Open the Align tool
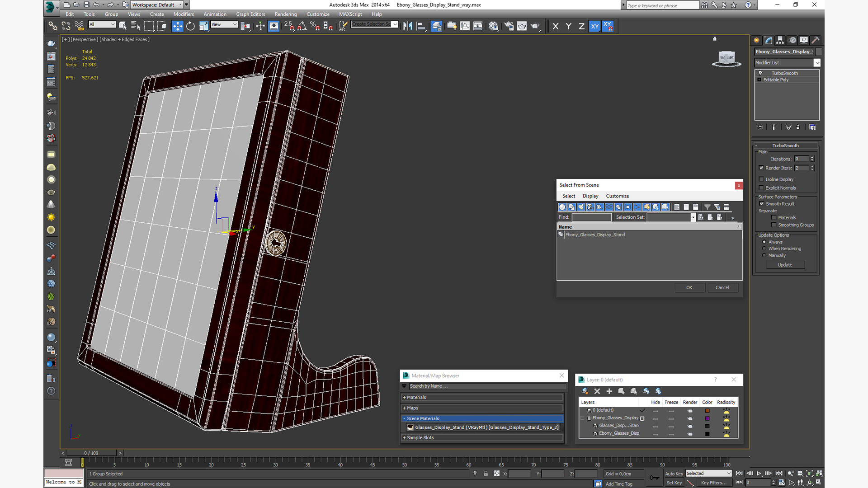Image resolution: width=868 pixels, height=488 pixels. [x=421, y=26]
